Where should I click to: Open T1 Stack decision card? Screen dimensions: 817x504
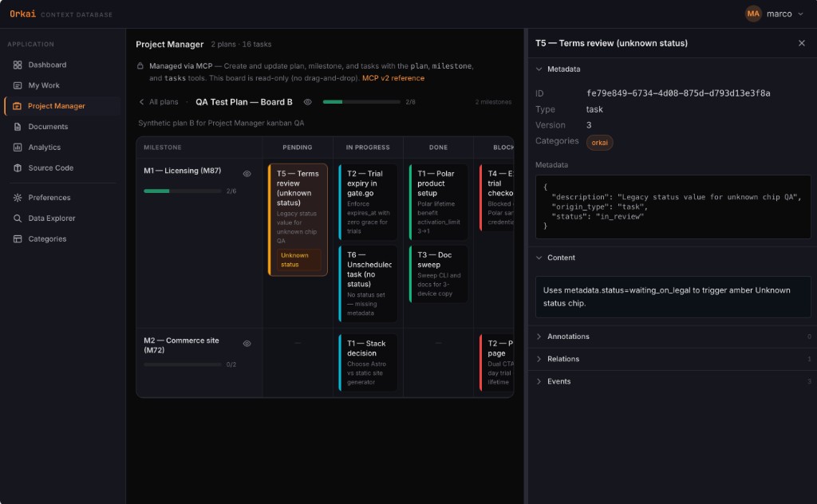pyautogui.click(x=368, y=362)
